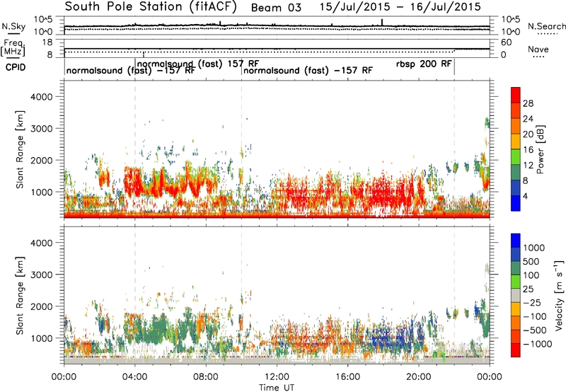This screenshot has width=566, height=392.
Task: Click the -1000 label on velocity colorbar
Action: pyautogui.click(x=537, y=344)
